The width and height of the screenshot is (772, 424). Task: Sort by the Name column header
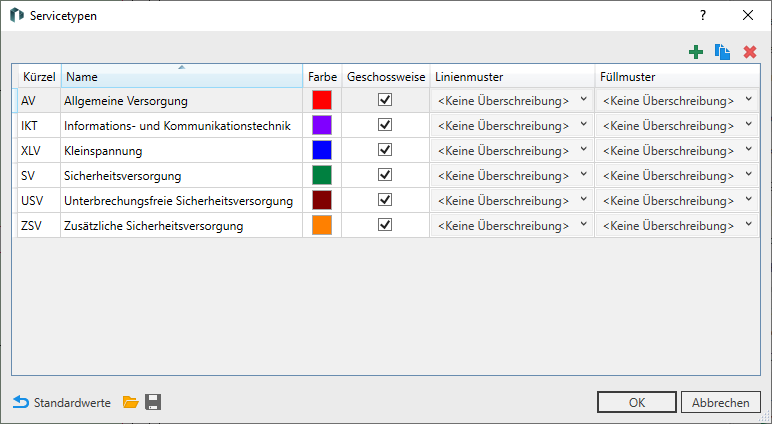coord(182,76)
